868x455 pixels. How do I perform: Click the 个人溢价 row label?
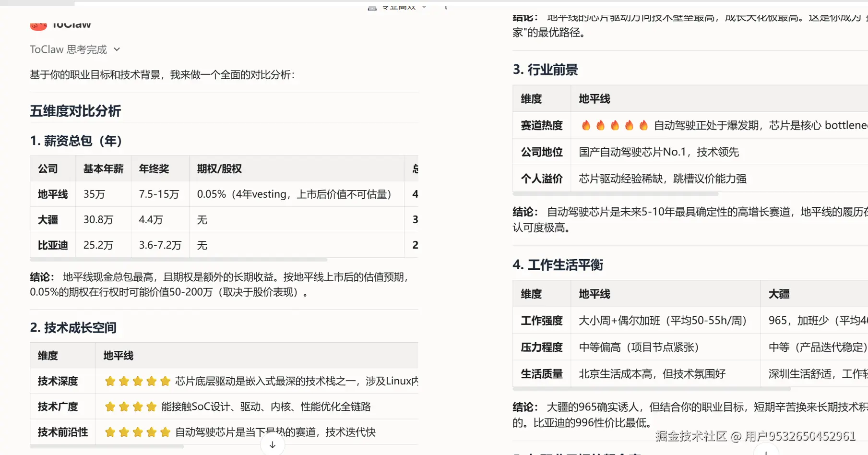542,179
